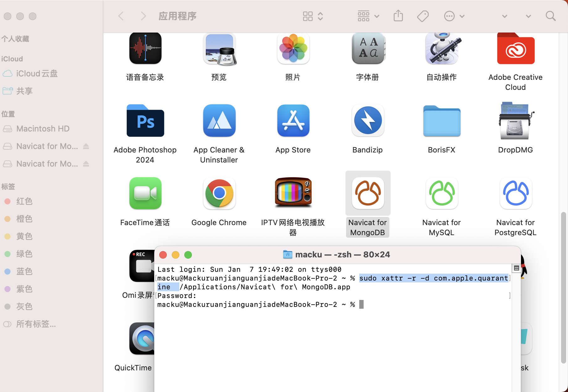Click the 'Password:' line in Terminal
This screenshot has width=568, height=392.
pos(177,296)
